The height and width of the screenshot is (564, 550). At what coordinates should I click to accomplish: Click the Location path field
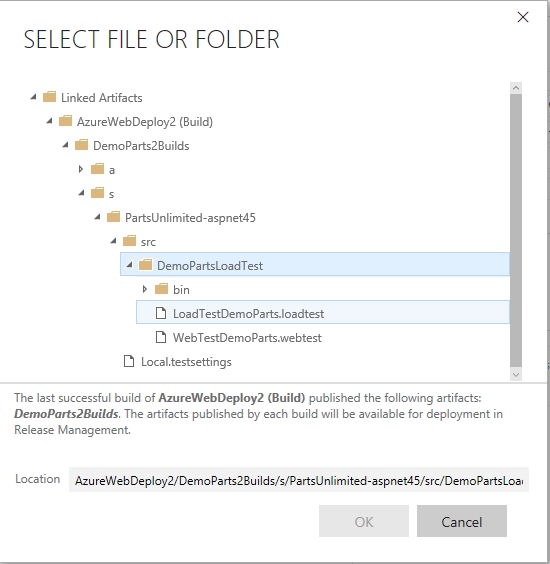pyautogui.click(x=299, y=480)
